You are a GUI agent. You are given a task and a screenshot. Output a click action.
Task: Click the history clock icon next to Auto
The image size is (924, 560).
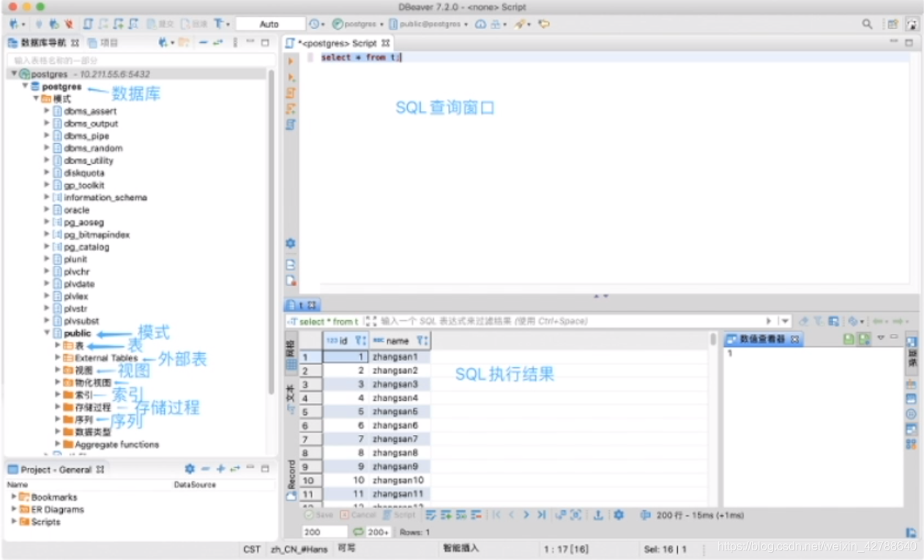point(315,24)
